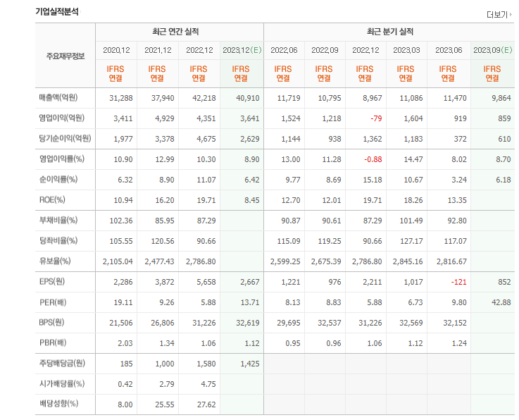Click revenue value 31,288 for 2020.12
Screen dimensions: 519x420
click(121, 99)
